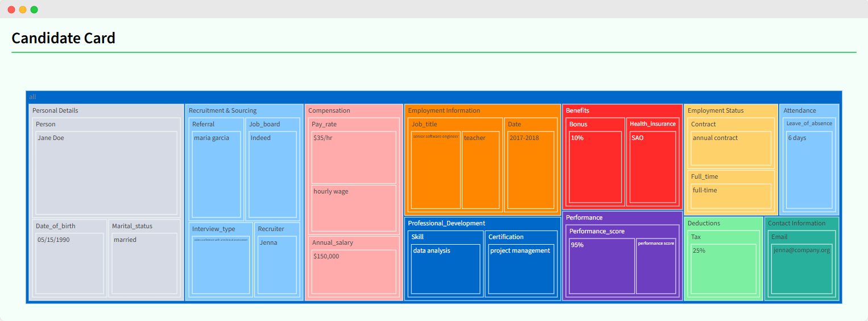This screenshot has height=321, width=868.
Task: Expand the Compensation group header
Action: 329,110
